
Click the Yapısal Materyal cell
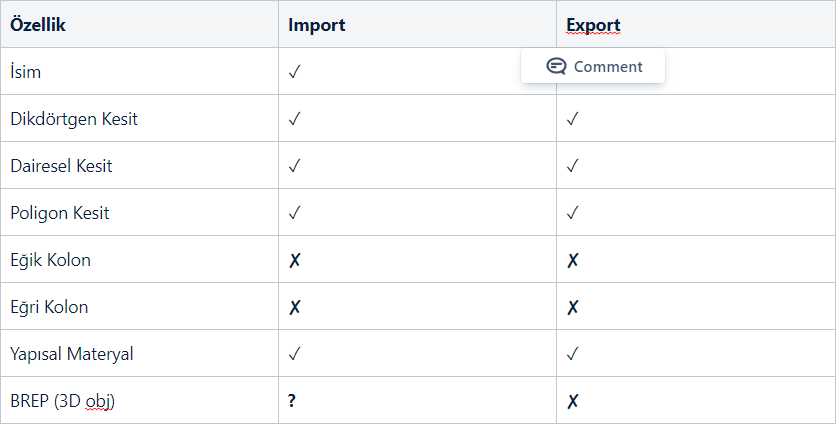(72, 354)
